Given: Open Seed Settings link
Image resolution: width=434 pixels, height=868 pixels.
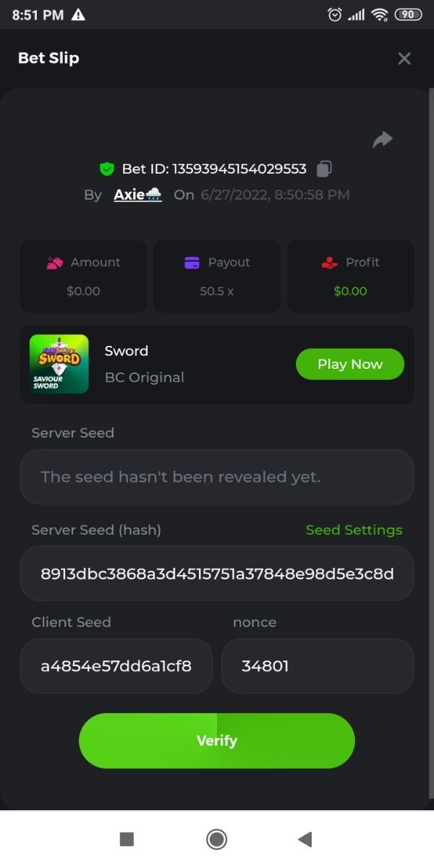Looking at the screenshot, I should click(354, 530).
